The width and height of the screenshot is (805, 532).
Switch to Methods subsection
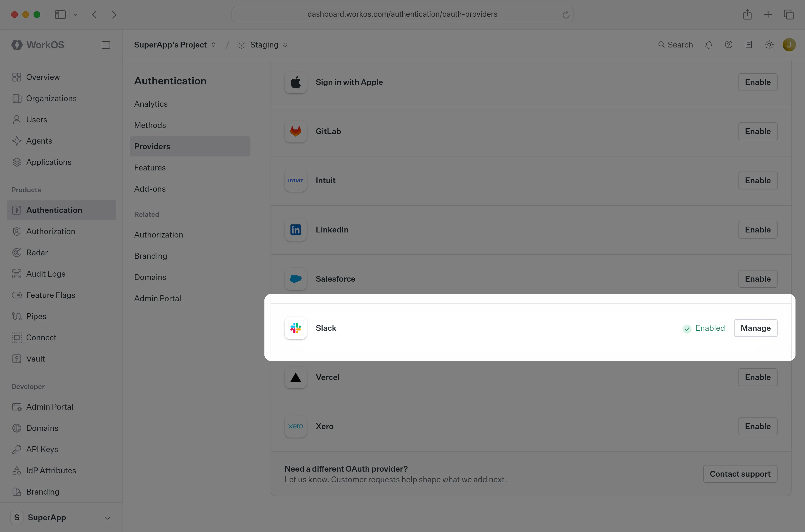[x=190, y=125]
